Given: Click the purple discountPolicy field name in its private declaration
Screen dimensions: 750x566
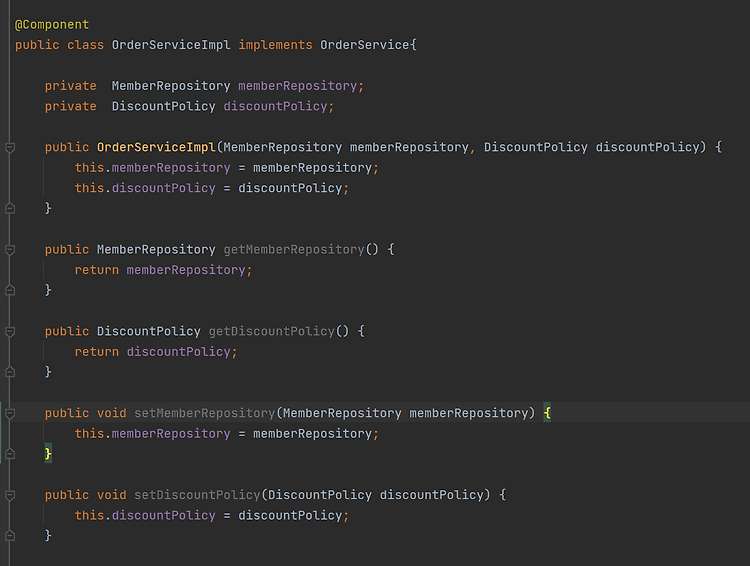Looking at the screenshot, I should pyautogui.click(x=275, y=106).
